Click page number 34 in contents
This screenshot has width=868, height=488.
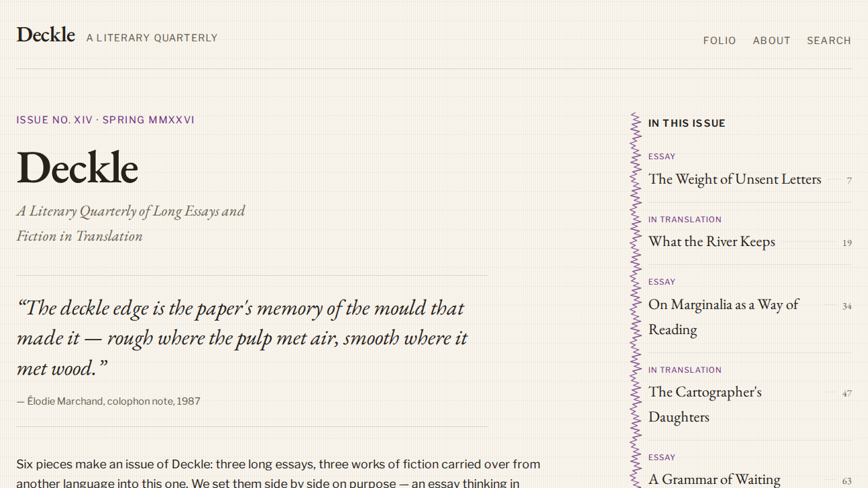point(847,306)
